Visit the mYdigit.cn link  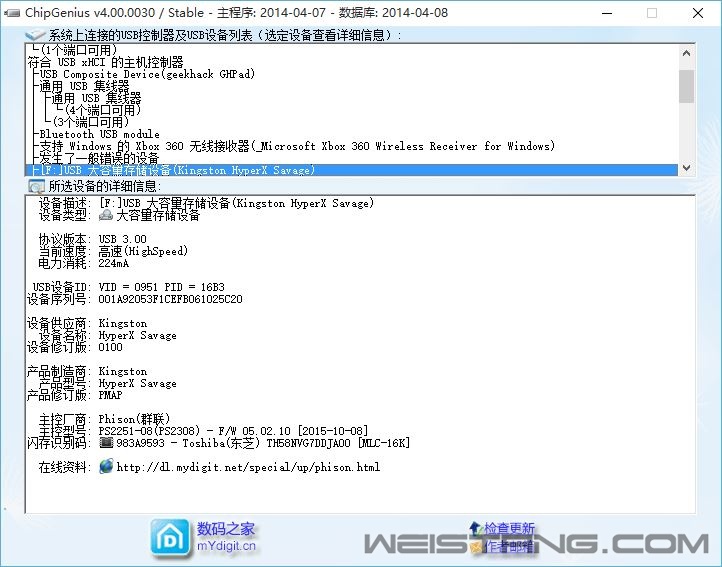click(226, 546)
